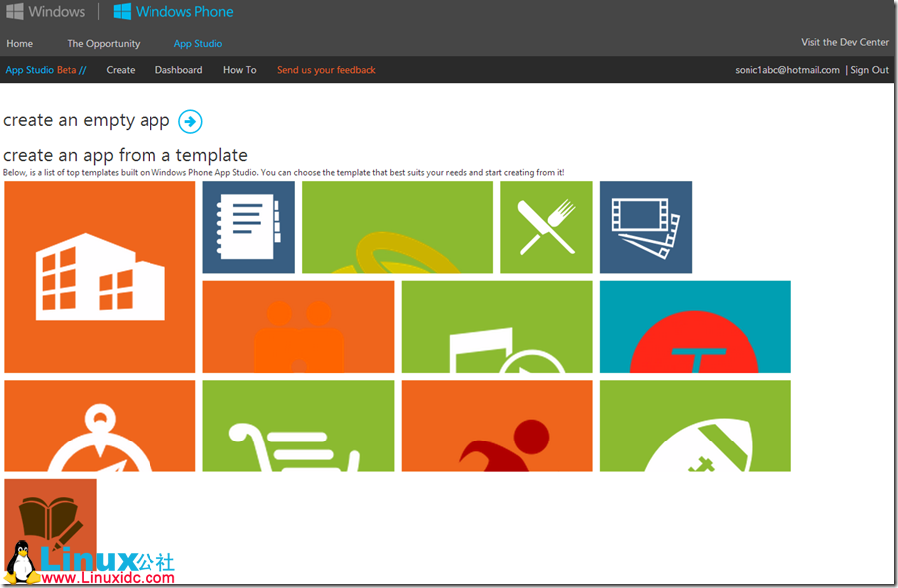Screen dimensions: 898x588
Task: Choose the fork and knife restaurant template
Action: click(x=546, y=227)
